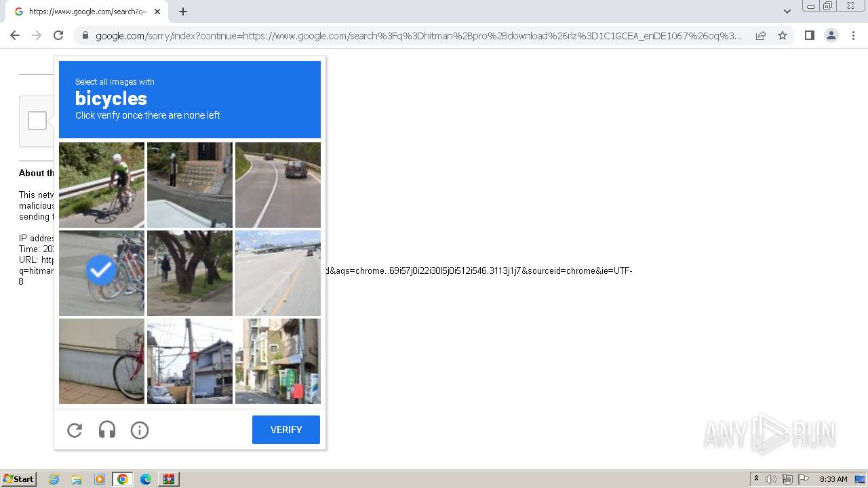Open Windows Media Player taskbar icon
This screenshot has width=868, height=488.
click(100, 479)
